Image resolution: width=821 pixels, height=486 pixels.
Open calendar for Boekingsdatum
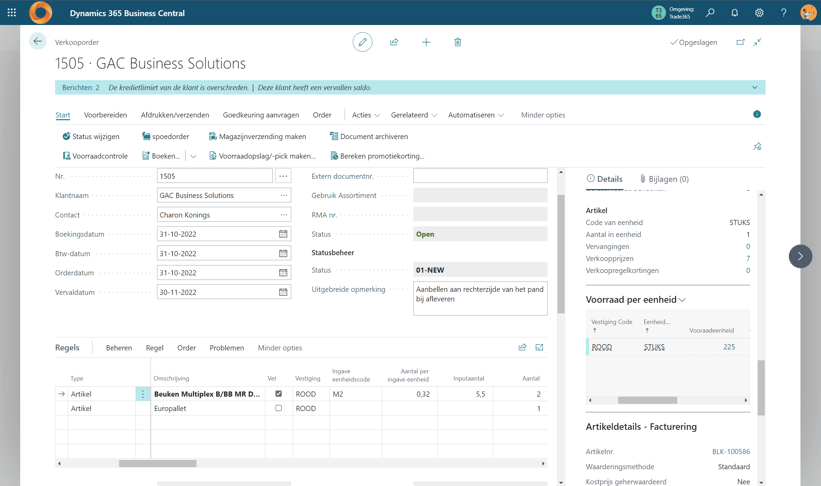point(283,234)
